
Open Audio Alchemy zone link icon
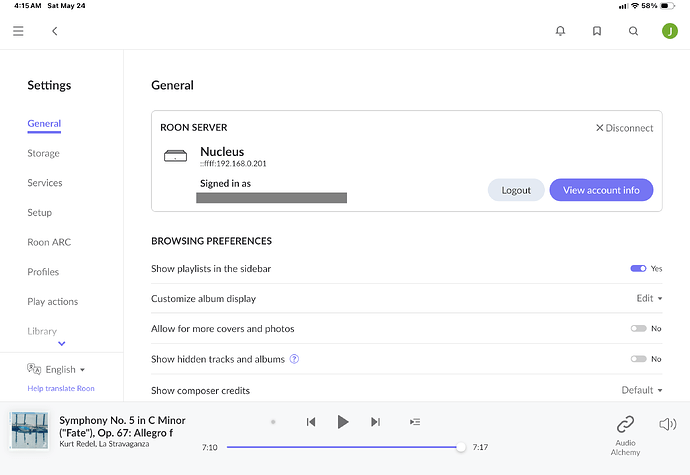625,424
